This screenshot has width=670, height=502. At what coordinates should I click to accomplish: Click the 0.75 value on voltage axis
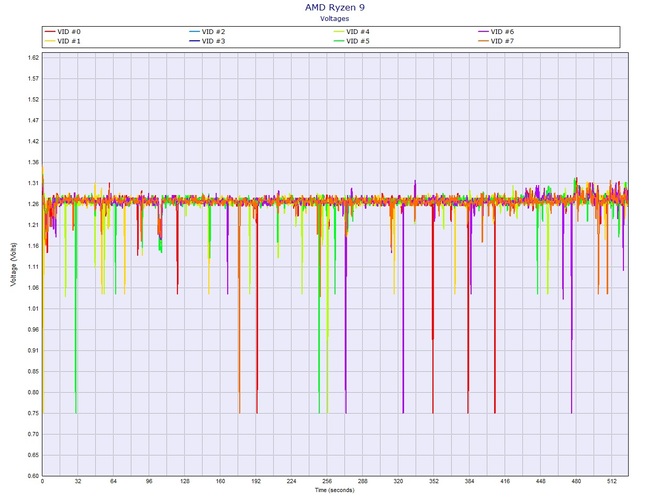(34, 413)
